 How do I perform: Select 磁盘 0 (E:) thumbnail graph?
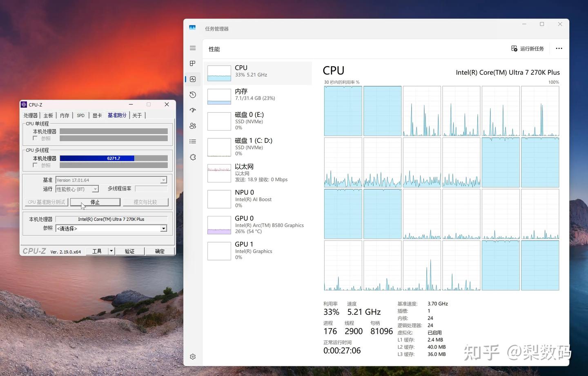[219, 122]
